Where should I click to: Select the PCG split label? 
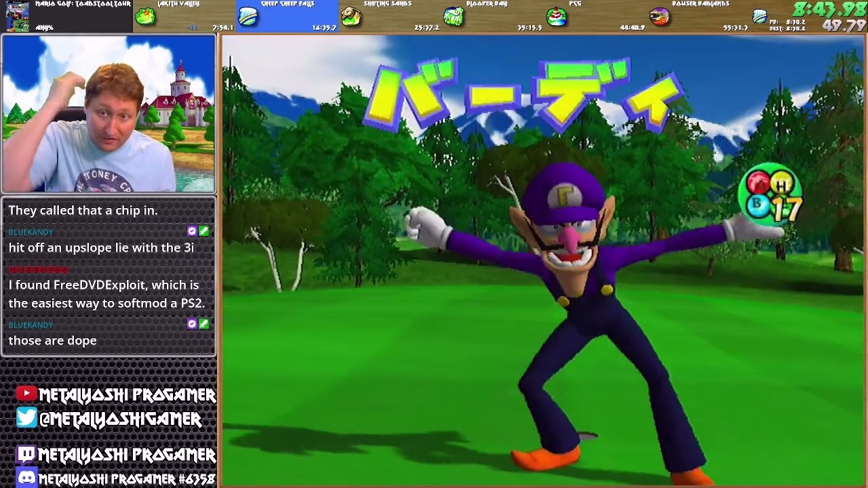575,4
